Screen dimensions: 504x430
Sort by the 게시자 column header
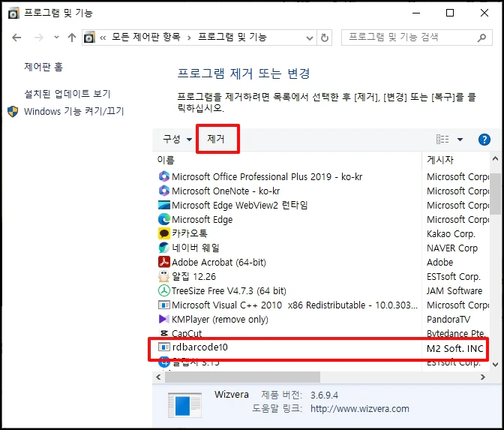pos(440,160)
